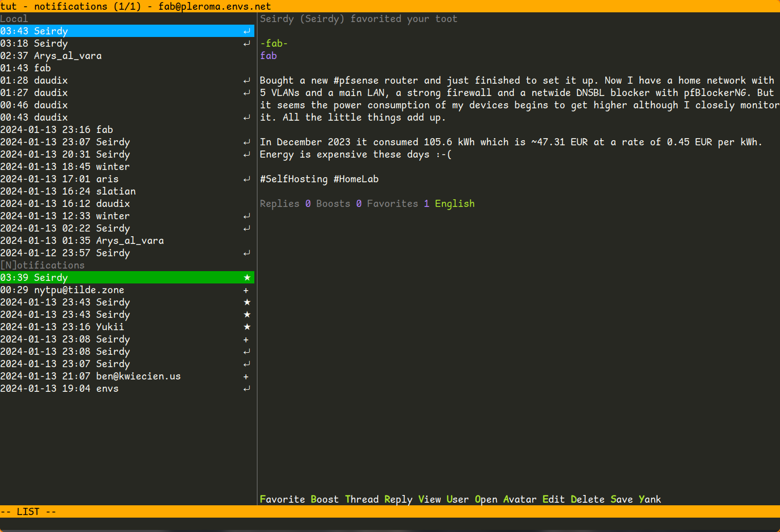Choose Delete from the toot actions
The image size is (780, 532).
pos(587,499)
